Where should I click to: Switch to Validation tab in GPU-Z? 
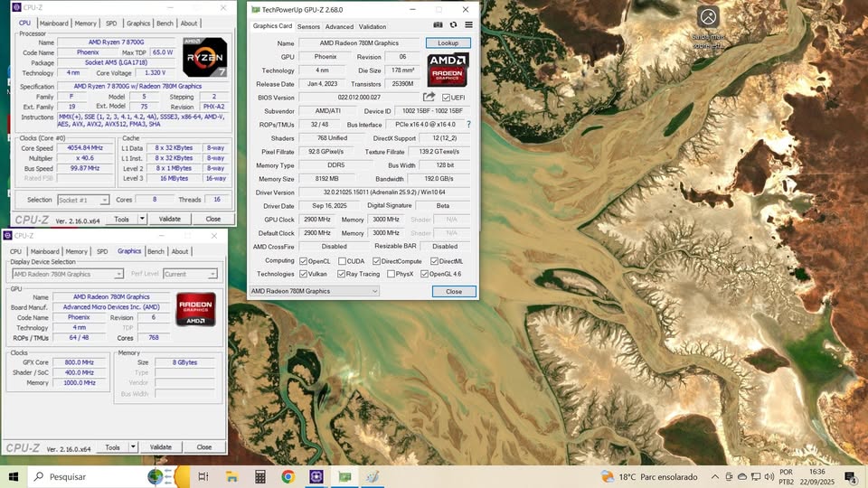coord(373,26)
